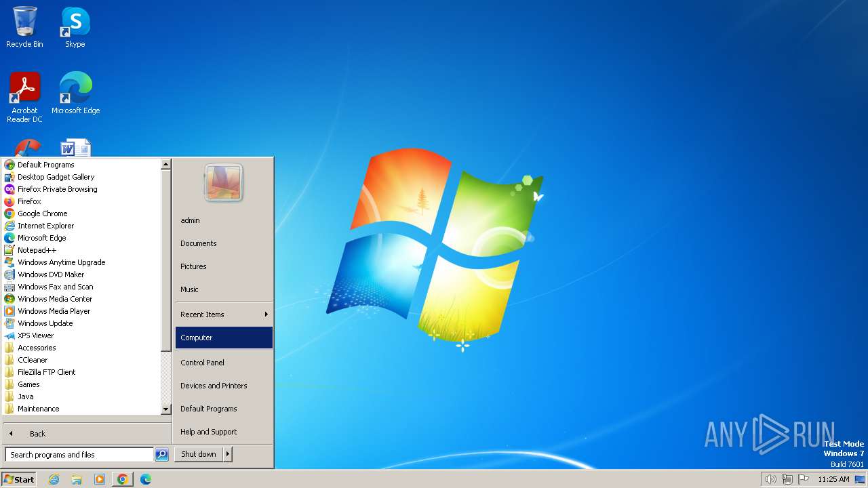Image resolution: width=868 pixels, height=488 pixels.
Task: Click programs list scrollbar up arrow
Action: point(165,164)
